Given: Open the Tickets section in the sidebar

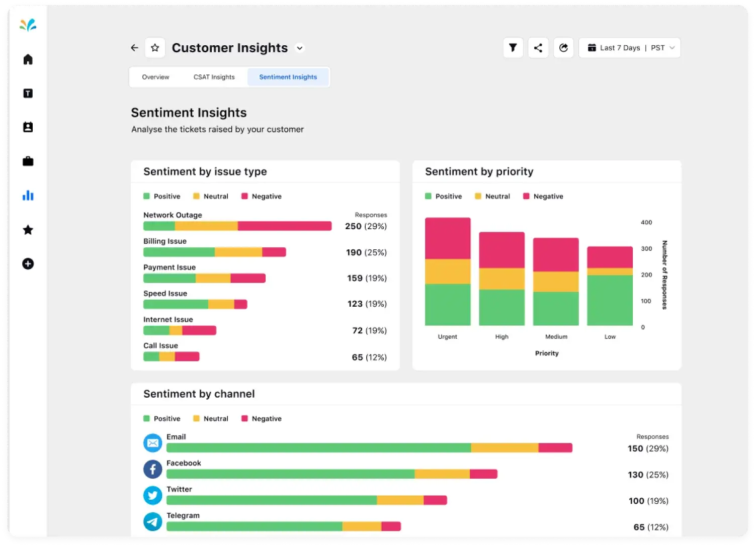Looking at the screenshot, I should (x=28, y=93).
